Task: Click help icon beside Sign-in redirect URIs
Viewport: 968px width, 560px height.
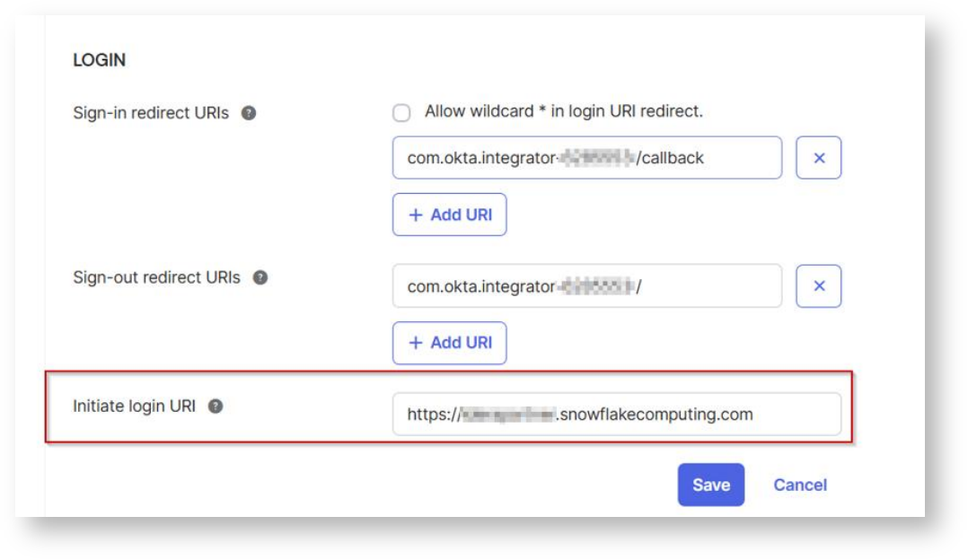Action: [x=249, y=114]
